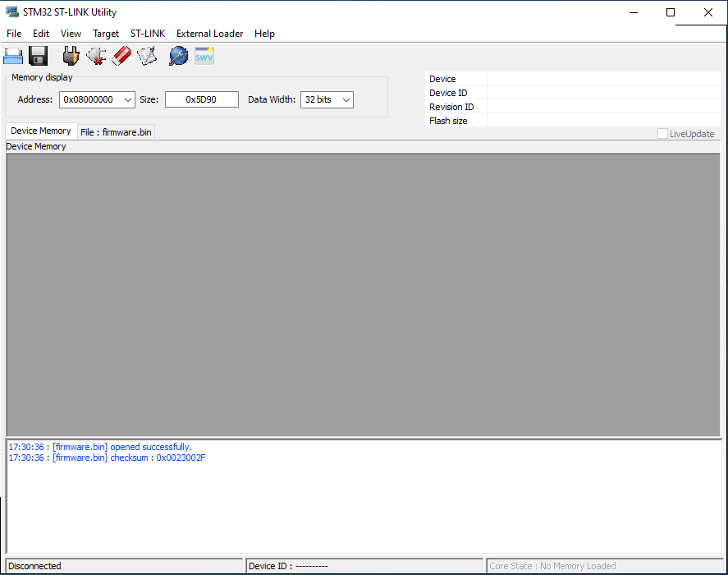Open the External Loader menu
The width and height of the screenshot is (728, 575).
coord(209,34)
